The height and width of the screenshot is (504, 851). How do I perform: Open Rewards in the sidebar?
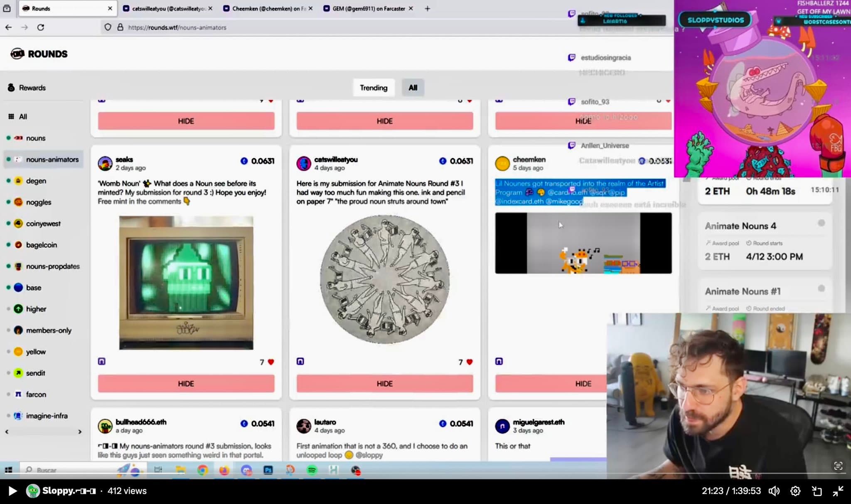(x=27, y=88)
